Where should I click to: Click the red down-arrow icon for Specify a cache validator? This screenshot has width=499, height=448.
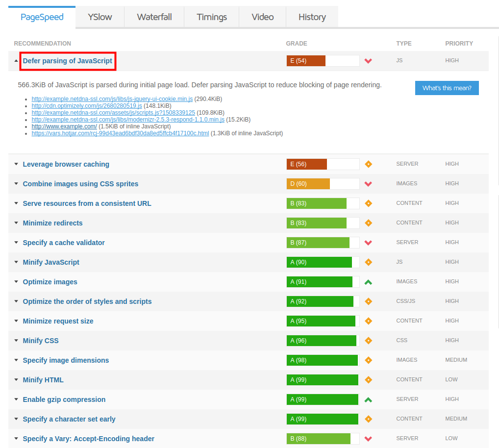[x=368, y=243]
